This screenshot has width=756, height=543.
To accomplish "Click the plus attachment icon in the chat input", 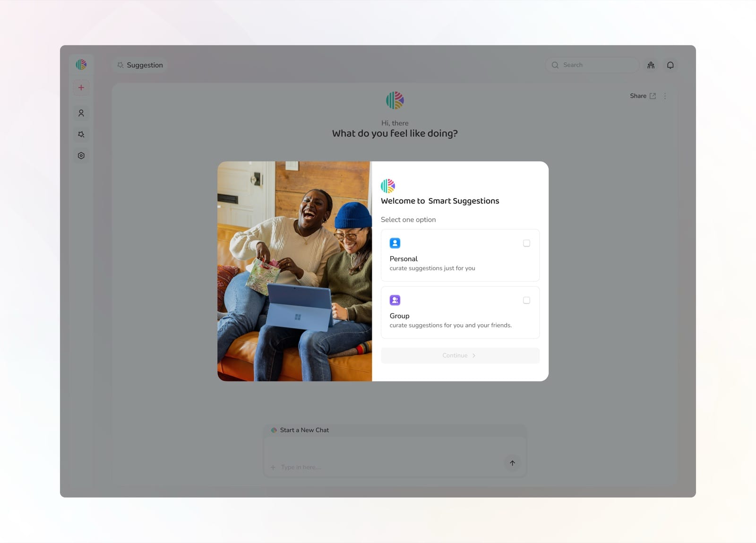I will 273,467.
